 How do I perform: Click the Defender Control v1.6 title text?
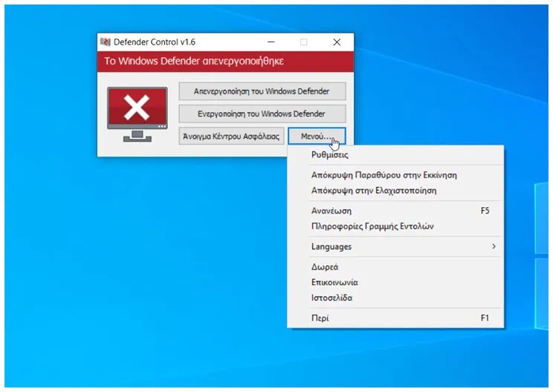155,42
